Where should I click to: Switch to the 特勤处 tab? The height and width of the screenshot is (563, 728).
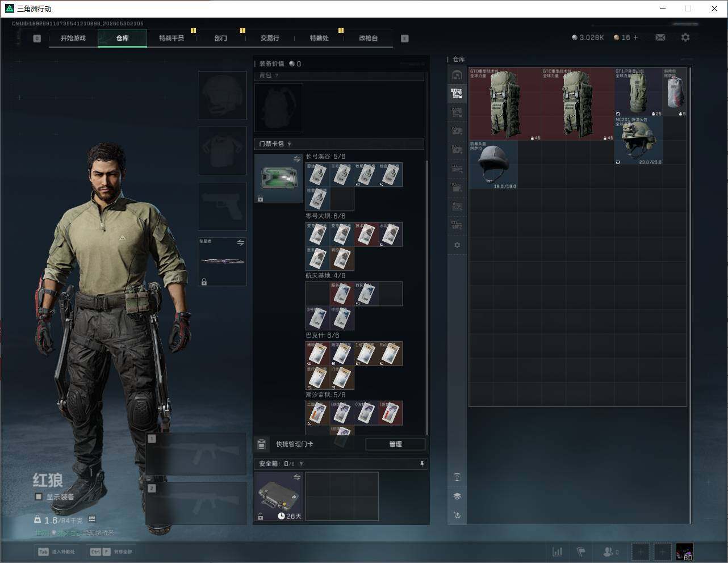point(319,38)
